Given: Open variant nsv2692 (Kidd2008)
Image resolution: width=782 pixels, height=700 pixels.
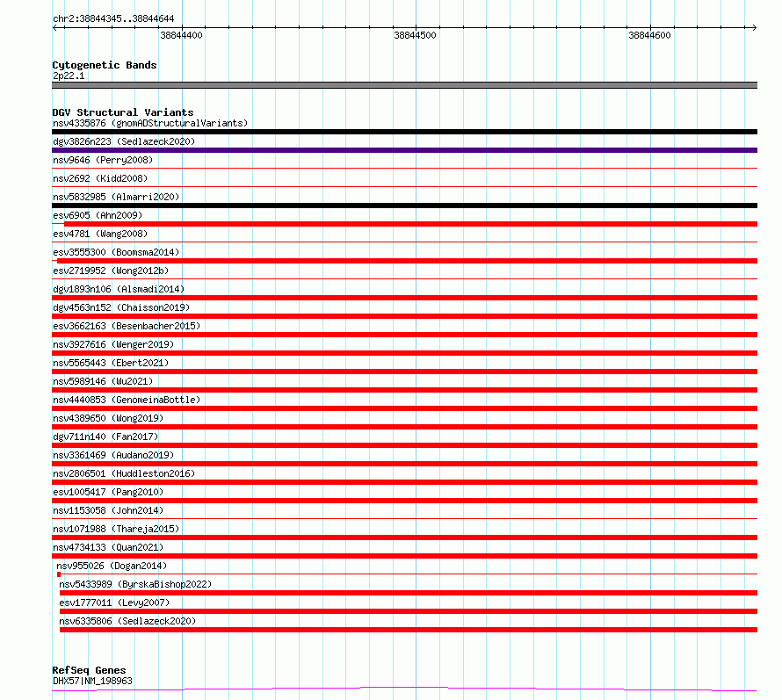Looking at the screenshot, I should coord(100,178).
